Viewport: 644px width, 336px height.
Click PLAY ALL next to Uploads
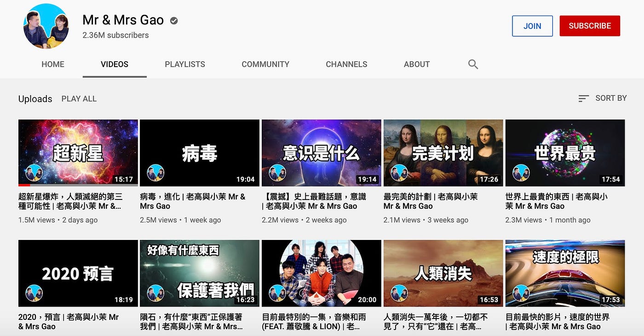(x=79, y=99)
